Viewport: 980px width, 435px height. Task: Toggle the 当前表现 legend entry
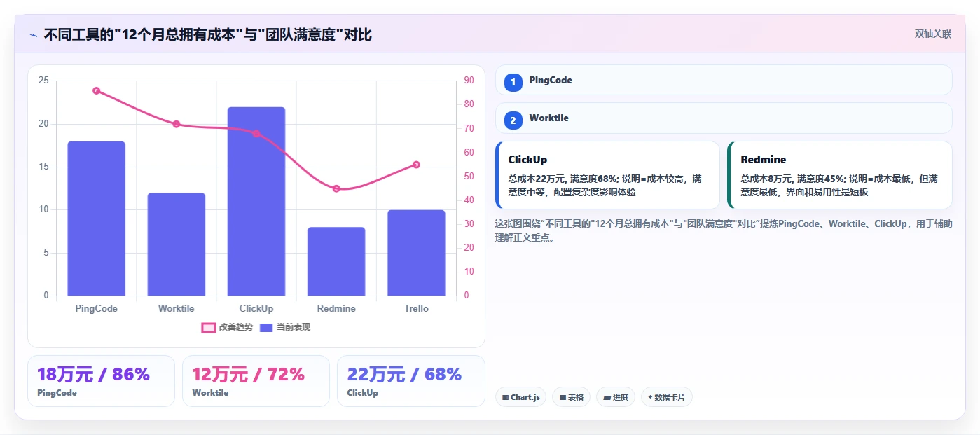284,327
